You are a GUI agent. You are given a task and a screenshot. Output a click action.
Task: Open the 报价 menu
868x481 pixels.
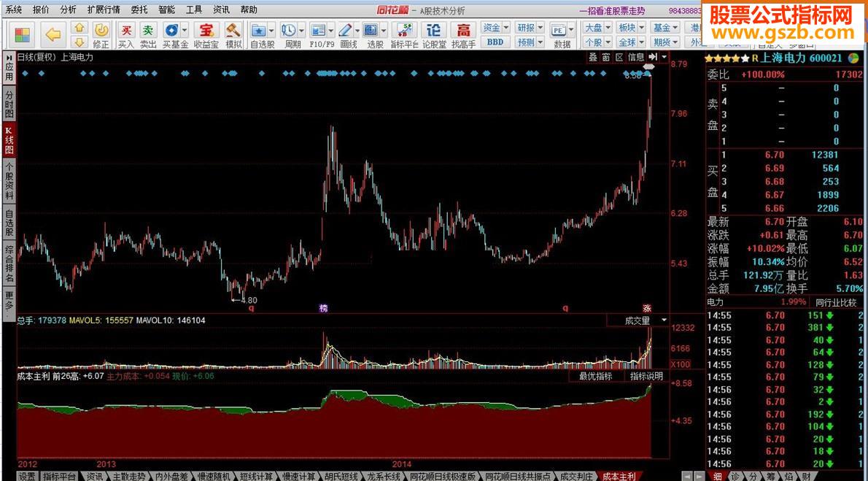click(x=40, y=9)
